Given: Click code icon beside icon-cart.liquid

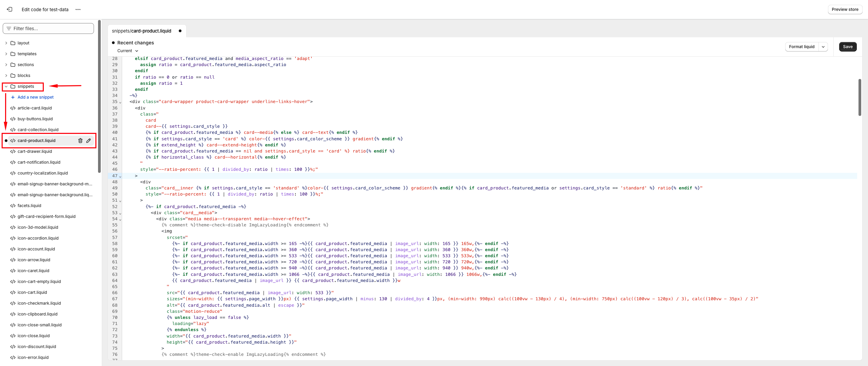Looking at the screenshot, I should coord(13,292).
